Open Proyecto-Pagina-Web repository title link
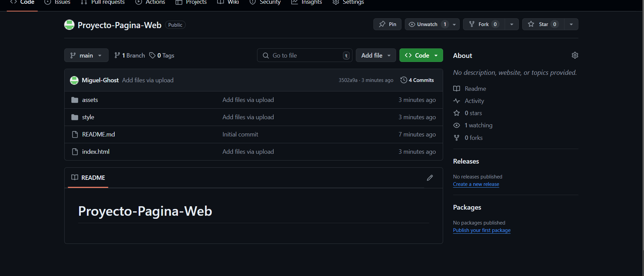The height and width of the screenshot is (276, 644). pyautogui.click(x=119, y=25)
